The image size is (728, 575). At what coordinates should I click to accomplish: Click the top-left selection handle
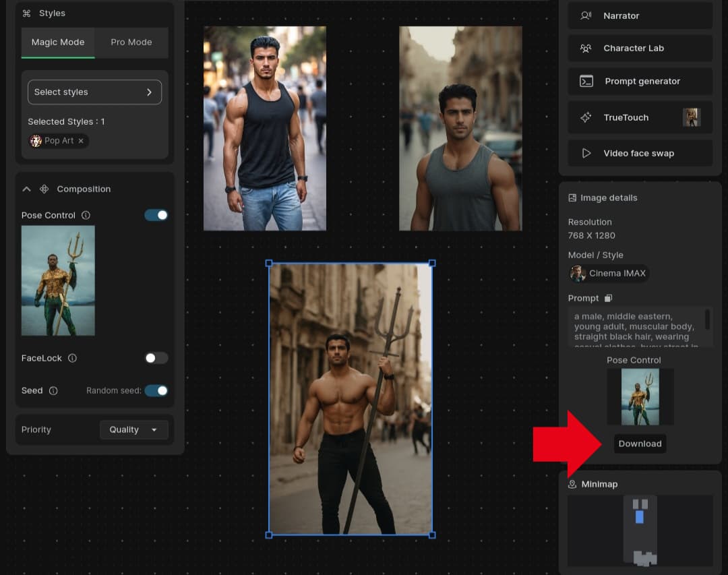(x=269, y=264)
